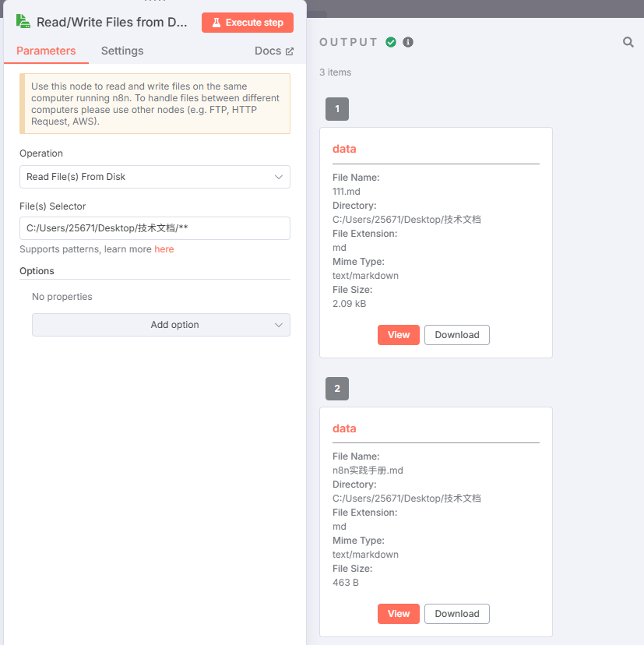Click the File(s) Selector input field
This screenshot has height=645, width=644.
[155, 228]
